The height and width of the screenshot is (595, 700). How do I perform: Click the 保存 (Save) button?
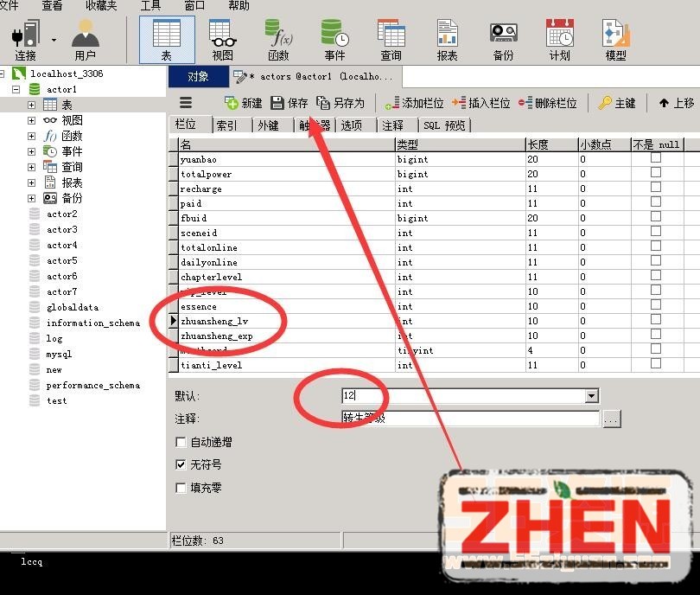point(290,103)
